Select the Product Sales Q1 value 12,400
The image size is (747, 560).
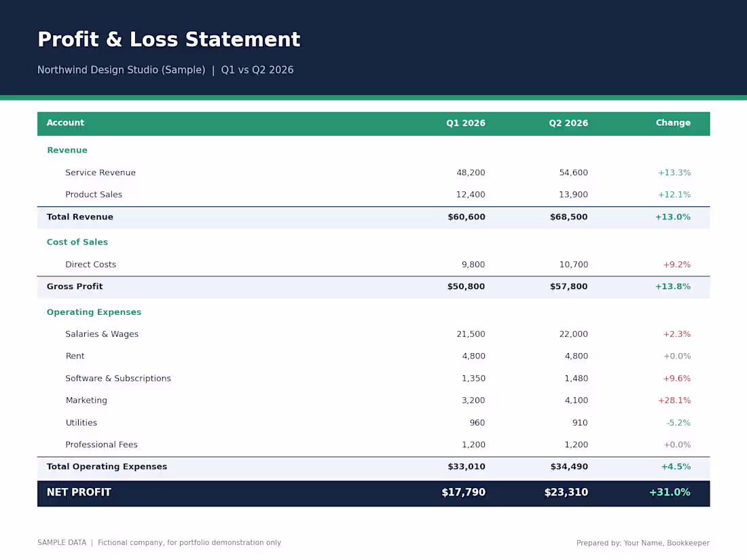(x=471, y=194)
